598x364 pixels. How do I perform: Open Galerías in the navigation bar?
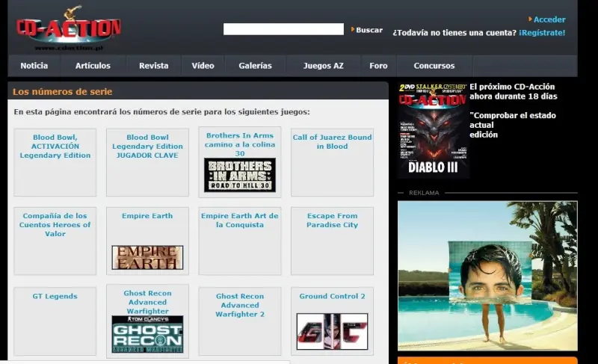click(255, 66)
